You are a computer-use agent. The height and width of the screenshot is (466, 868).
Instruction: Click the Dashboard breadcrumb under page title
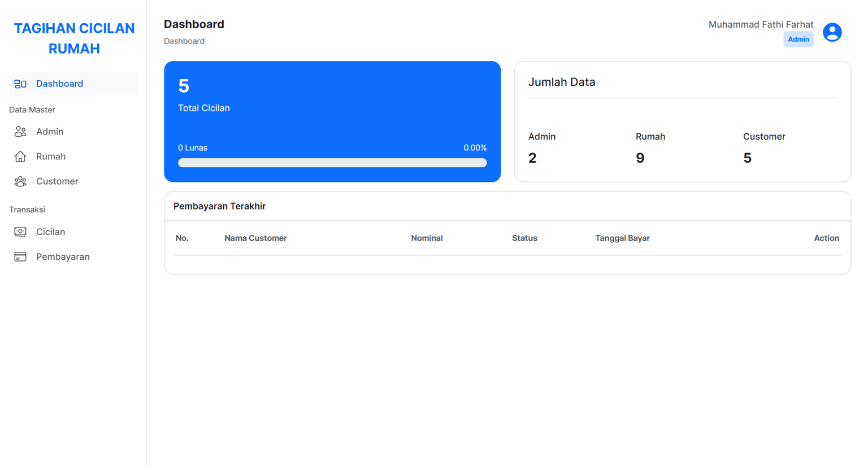pyautogui.click(x=184, y=41)
